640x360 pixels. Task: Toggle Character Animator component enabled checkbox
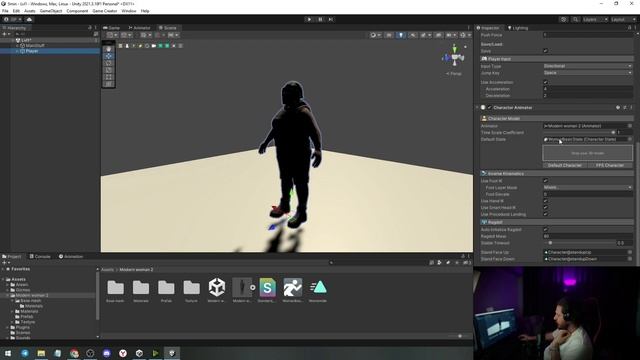tap(489, 108)
